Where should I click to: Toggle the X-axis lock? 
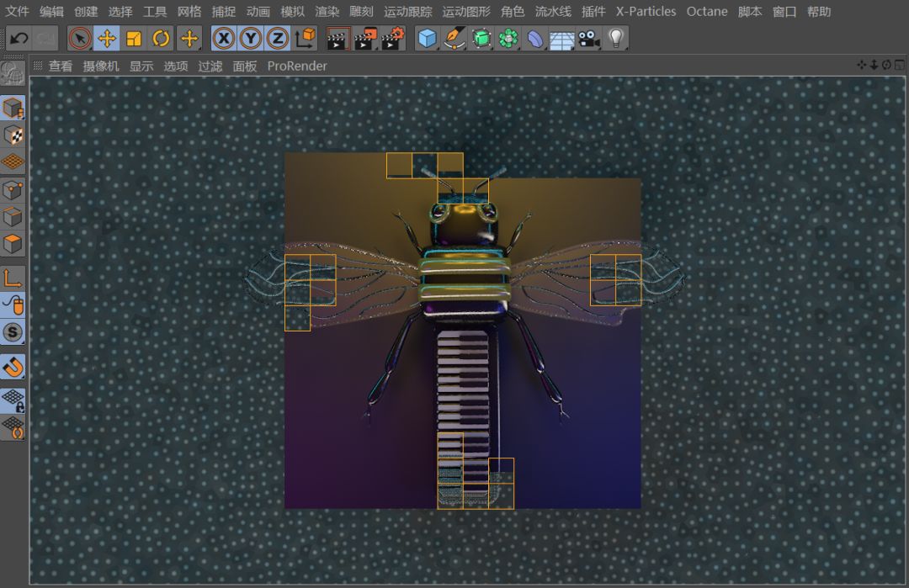coord(224,38)
